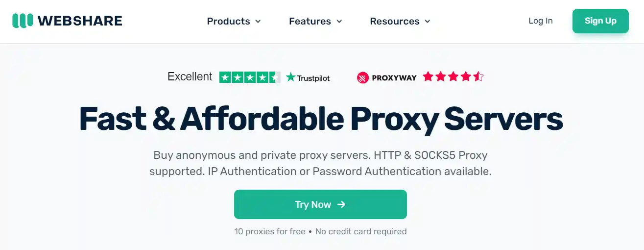The height and width of the screenshot is (250, 644).
Task: Open the Resources menu
Action: (394, 21)
